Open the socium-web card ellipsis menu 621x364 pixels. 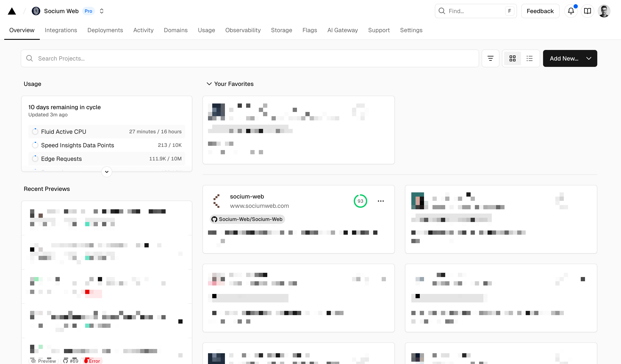point(380,201)
